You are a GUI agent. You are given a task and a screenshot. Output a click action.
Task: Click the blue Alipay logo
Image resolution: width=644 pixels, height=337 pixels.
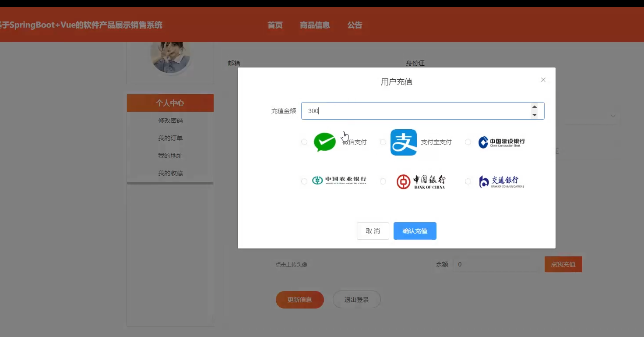(x=404, y=142)
